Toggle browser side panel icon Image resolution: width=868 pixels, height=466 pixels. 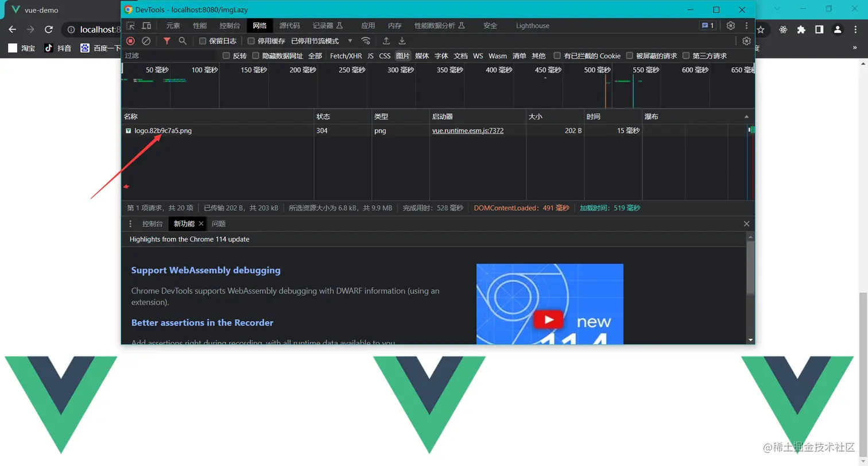[820, 29]
